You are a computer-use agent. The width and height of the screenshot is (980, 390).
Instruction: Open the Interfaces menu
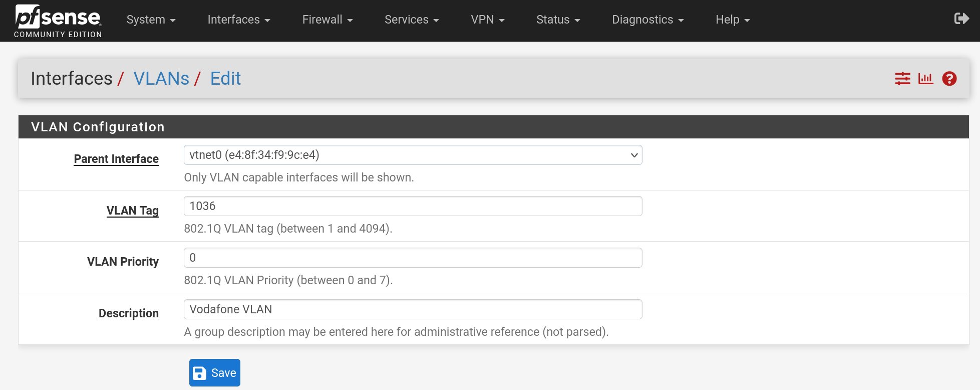click(x=238, y=20)
